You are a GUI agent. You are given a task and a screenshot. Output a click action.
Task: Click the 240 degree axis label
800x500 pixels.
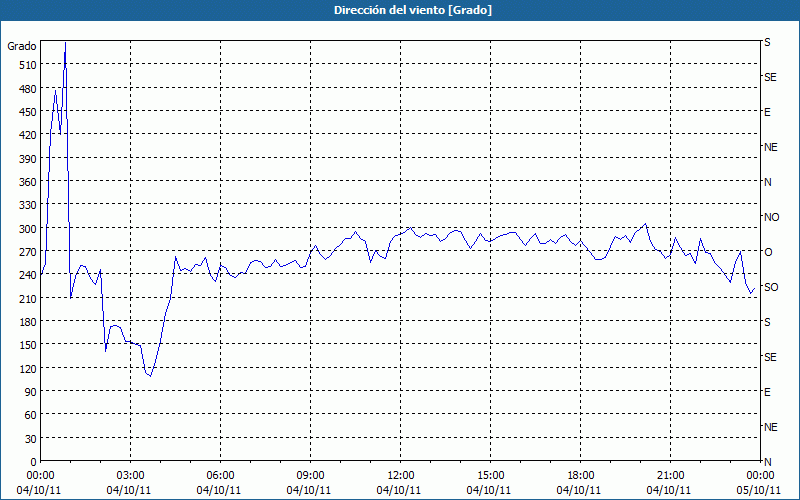(28, 275)
